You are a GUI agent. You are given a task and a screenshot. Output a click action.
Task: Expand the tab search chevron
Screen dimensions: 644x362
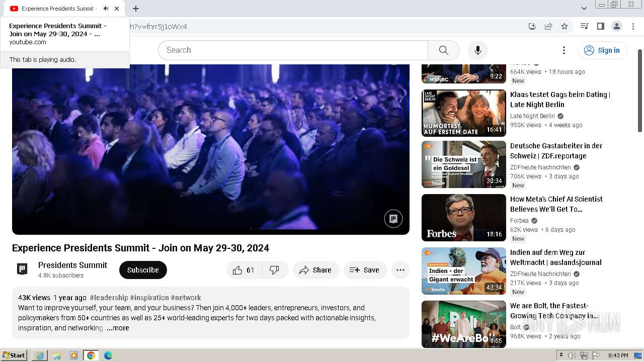[x=584, y=9]
